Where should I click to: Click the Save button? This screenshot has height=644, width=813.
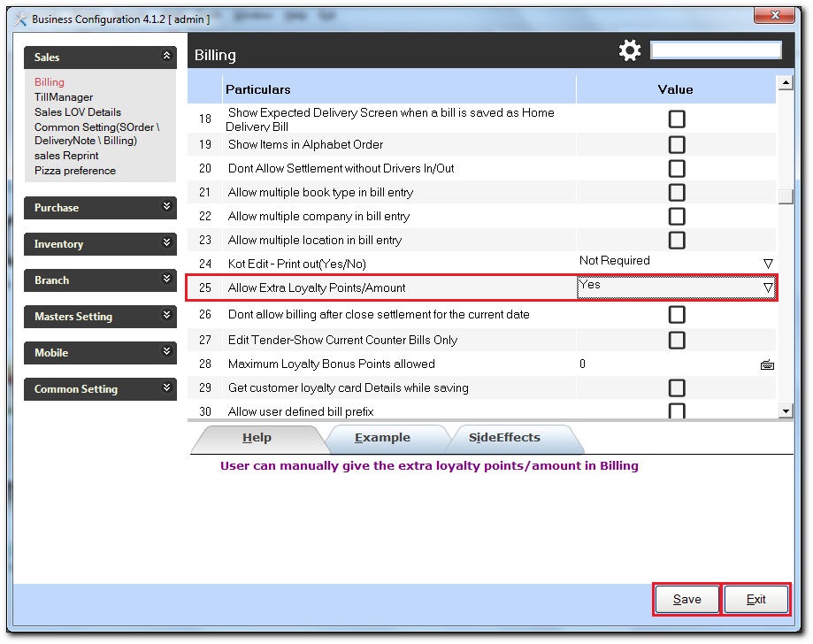point(687,600)
